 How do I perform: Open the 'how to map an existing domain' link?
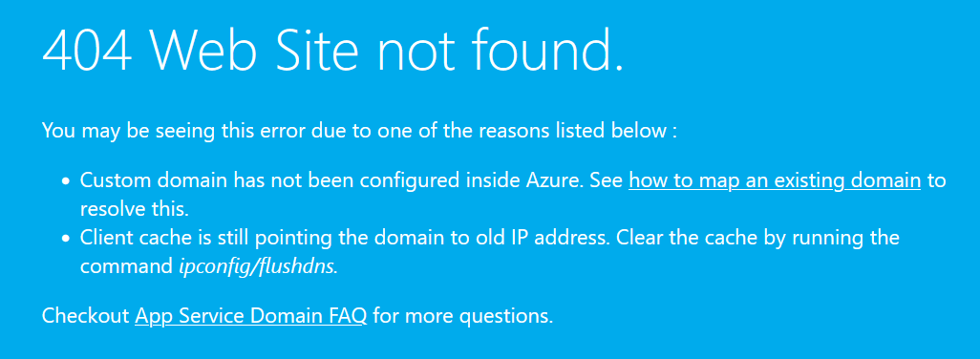click(x=775, y=181)
